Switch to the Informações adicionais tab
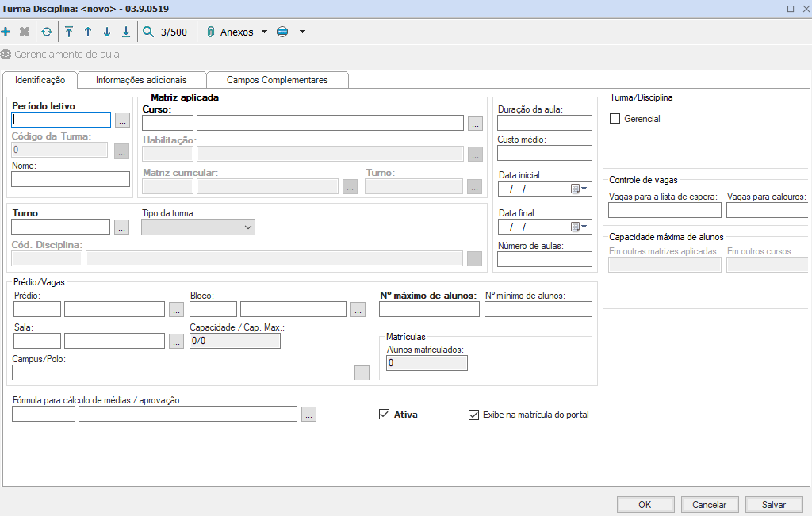The height and width of the screenshot is (516, 812). [x=141, y=80]
